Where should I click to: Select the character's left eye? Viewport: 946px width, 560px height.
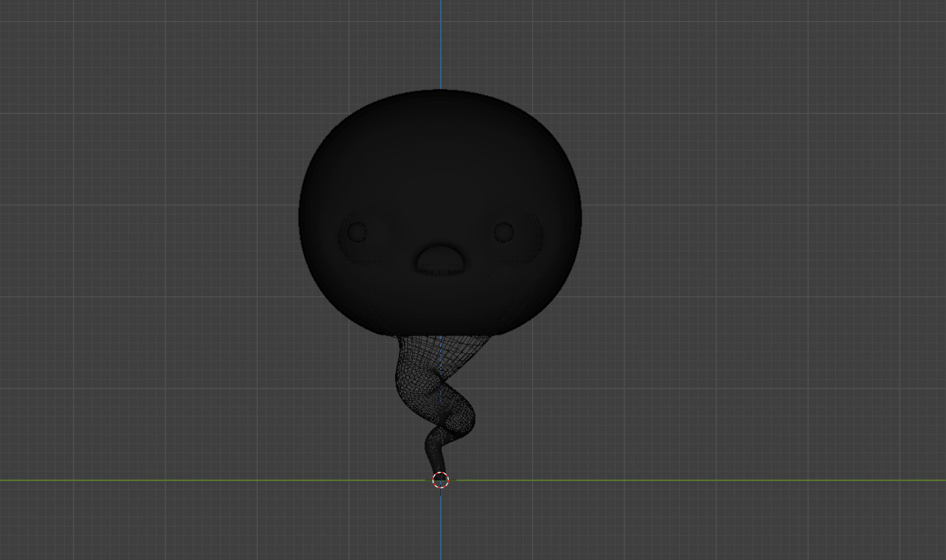click(503, 232)
